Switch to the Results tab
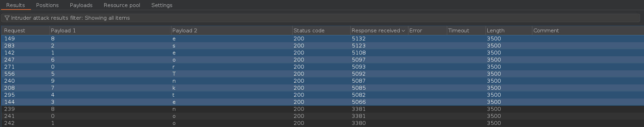Viewport: 644px width, 127px height. pyautogui.click(x=15, y=5)
